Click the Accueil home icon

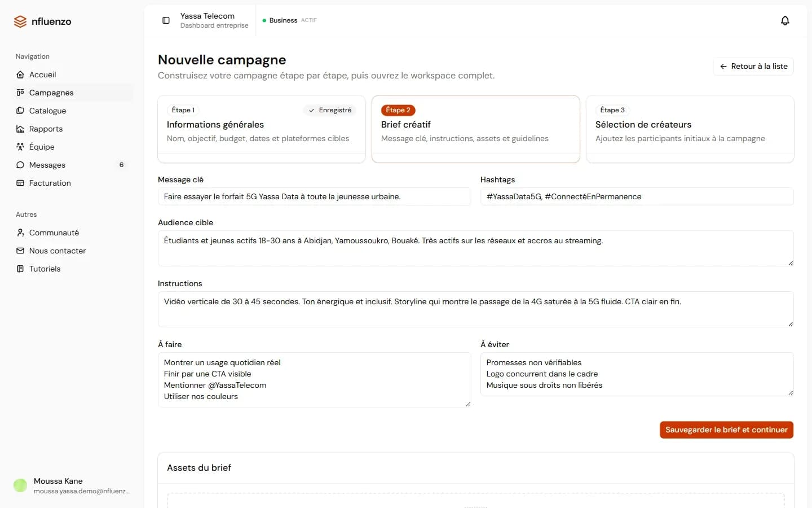tap(20, 75)
